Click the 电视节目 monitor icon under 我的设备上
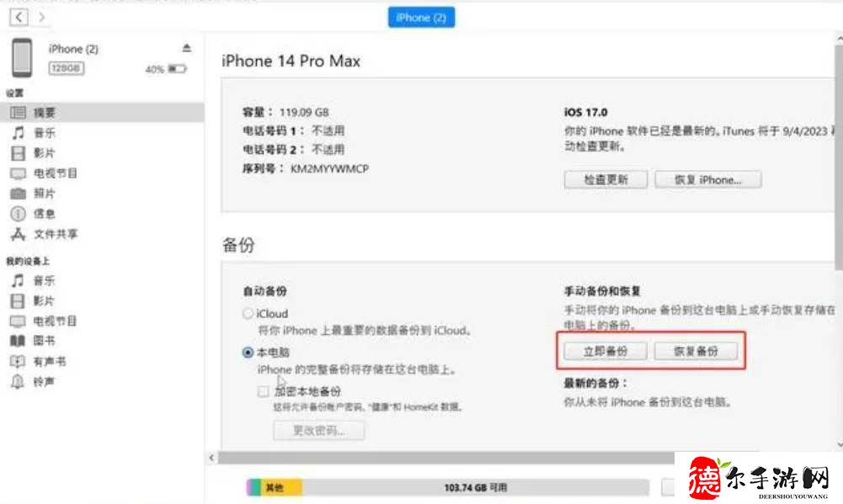This screenshot has height=504, width=843. [18, 321]
